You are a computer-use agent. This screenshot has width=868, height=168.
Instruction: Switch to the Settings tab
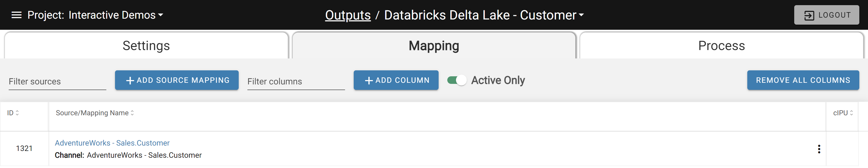(146, 45)
